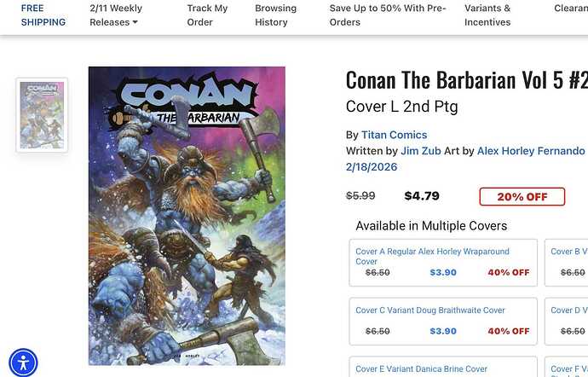
Task: Expand the 2/11 Weekly Releases dropdown
Action: pyautogui.click(x=116, y=15)
